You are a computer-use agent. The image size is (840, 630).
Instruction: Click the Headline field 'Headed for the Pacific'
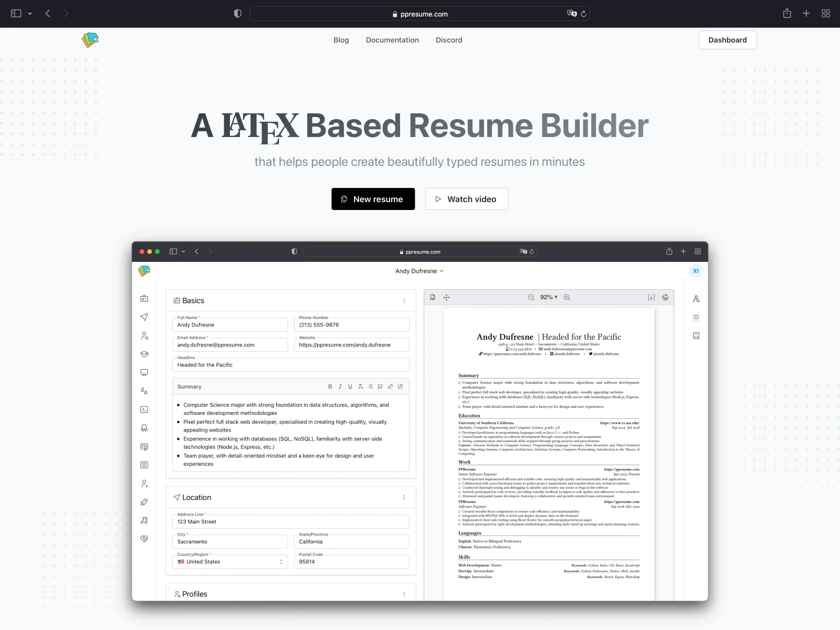coord(291,365)
